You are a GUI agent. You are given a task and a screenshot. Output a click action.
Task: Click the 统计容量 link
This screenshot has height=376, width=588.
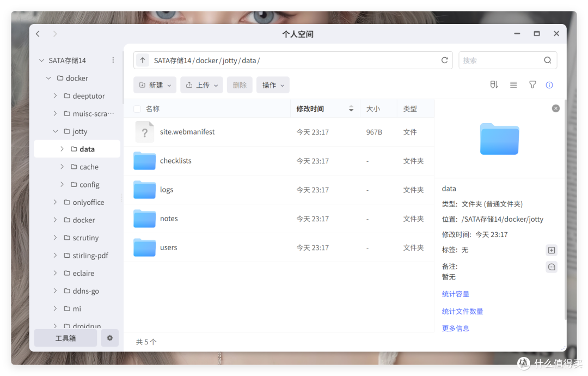[456, 294]
